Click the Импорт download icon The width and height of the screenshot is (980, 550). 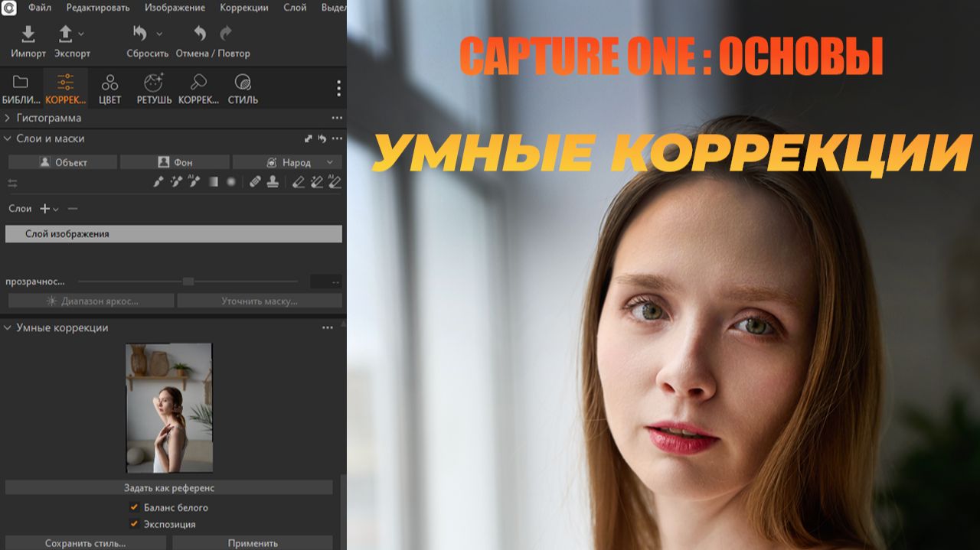pos(28,34)
